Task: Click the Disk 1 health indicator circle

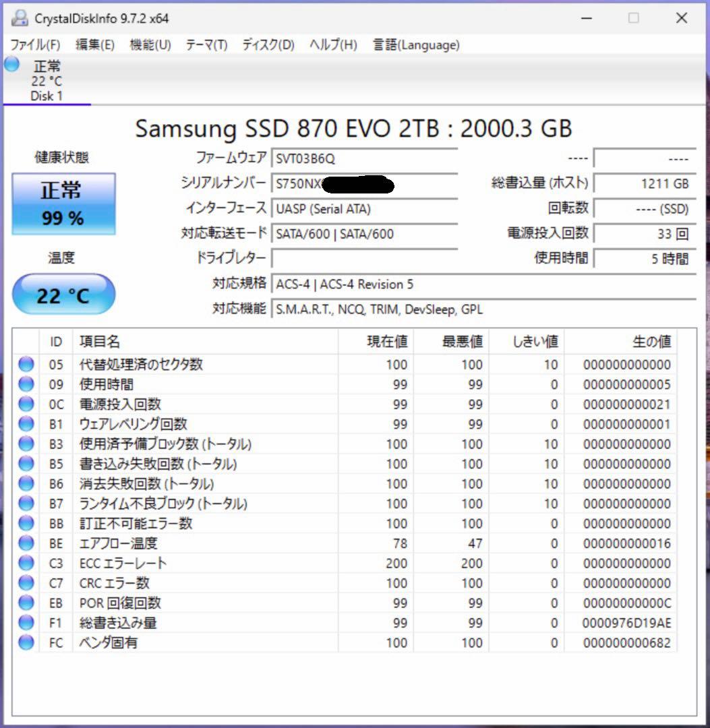Action: pyautogui.click(x=10, y=64)
